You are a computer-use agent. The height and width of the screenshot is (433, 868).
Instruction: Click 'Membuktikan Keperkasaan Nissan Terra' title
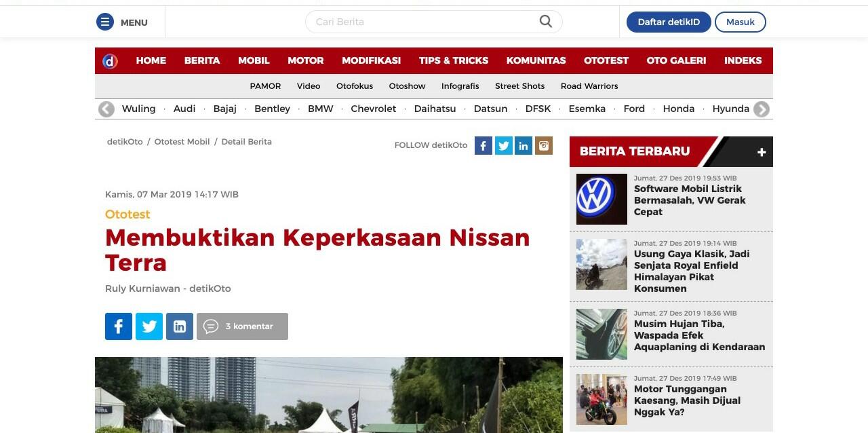pyautogui.click(x=317, y=250)
